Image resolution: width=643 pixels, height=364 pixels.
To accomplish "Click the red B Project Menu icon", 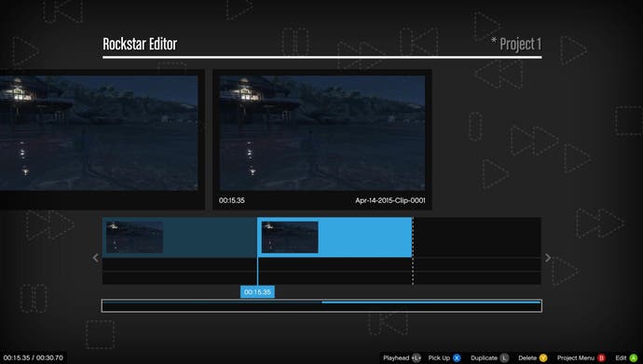I will click(601, 357).
